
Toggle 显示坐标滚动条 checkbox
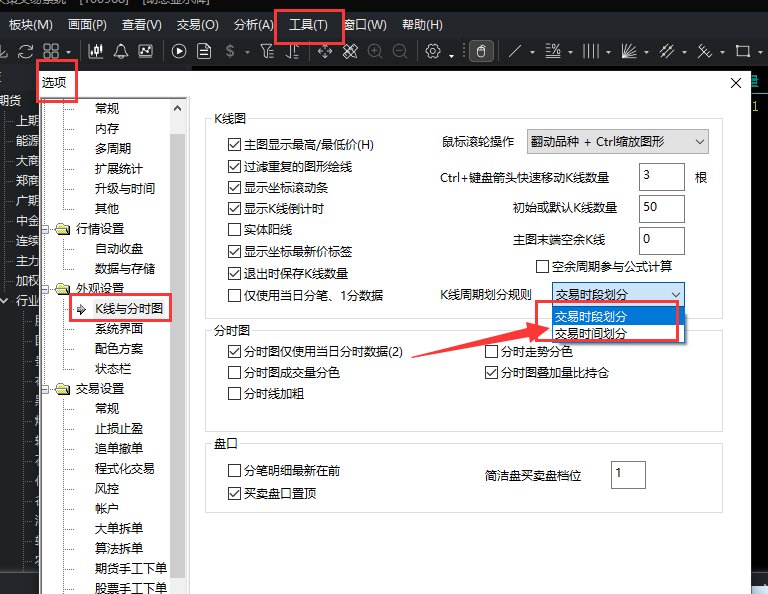234,188
